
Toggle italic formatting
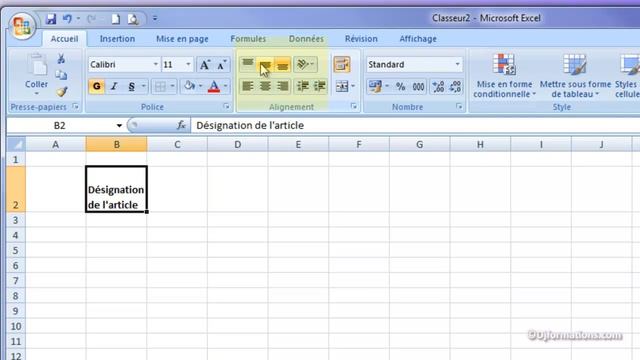point(114,86)
